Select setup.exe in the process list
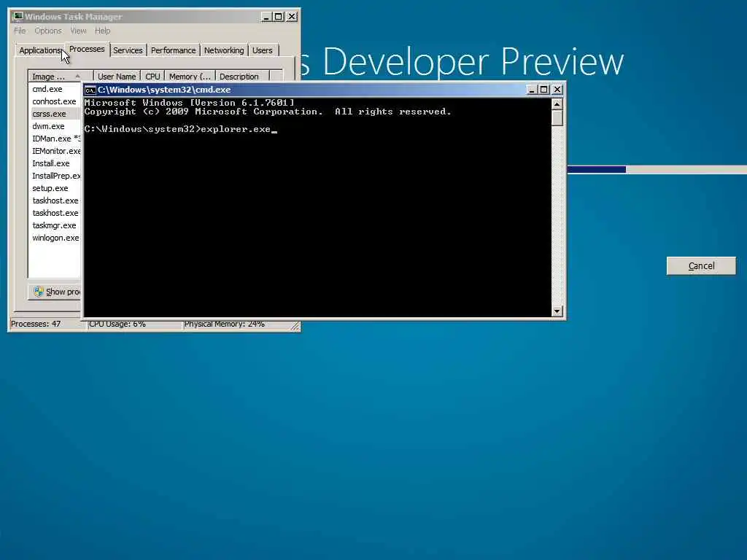The width and height of the screenshot is (747, 560). coord(54,188)
